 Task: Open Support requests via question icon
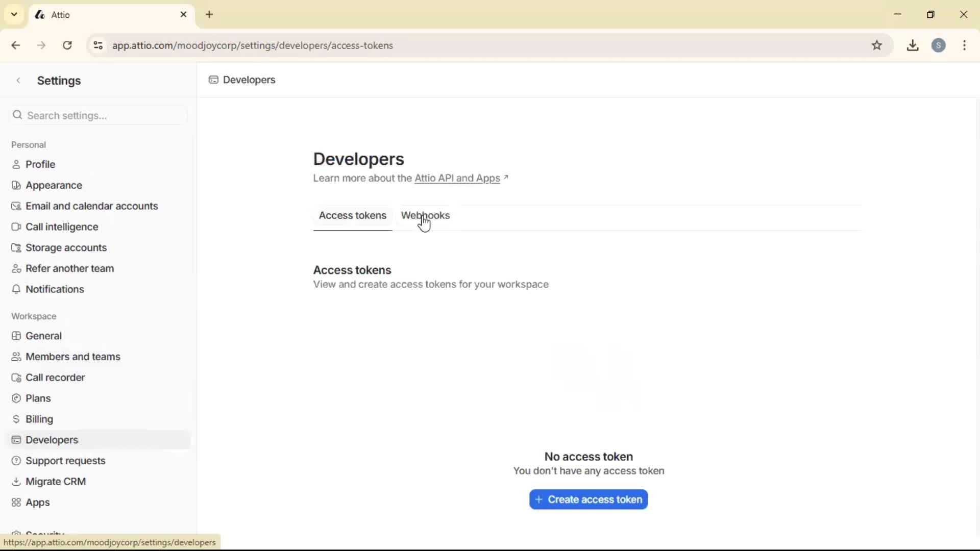pos(16,460)
